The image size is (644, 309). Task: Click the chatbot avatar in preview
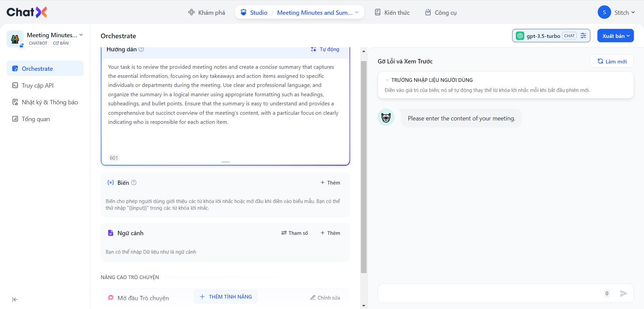tap(386, 117)
